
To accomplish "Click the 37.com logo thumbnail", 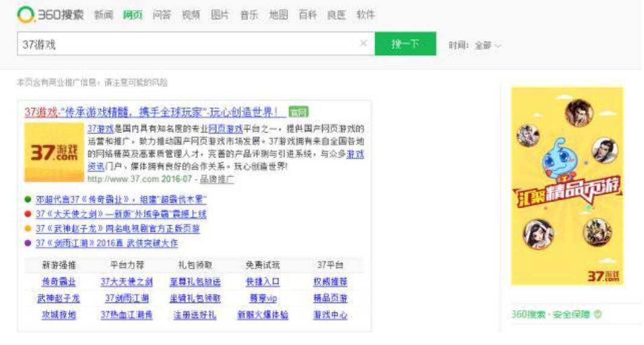I will pos(54,153).
